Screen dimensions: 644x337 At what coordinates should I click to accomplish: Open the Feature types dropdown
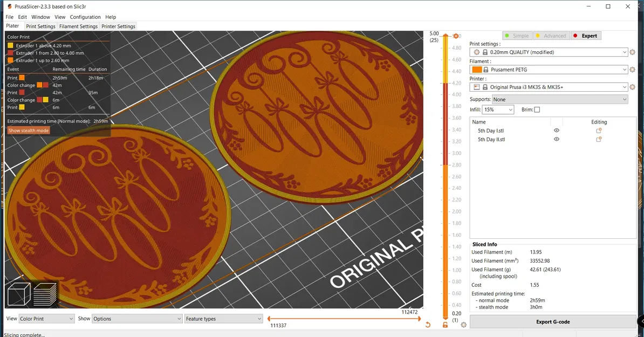click(223, 319)
